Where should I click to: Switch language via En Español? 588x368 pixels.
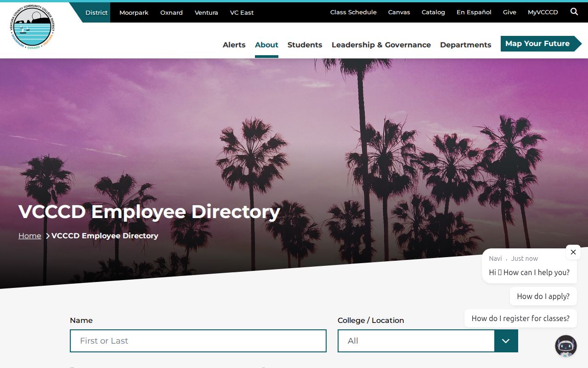(x=474, y=12)
